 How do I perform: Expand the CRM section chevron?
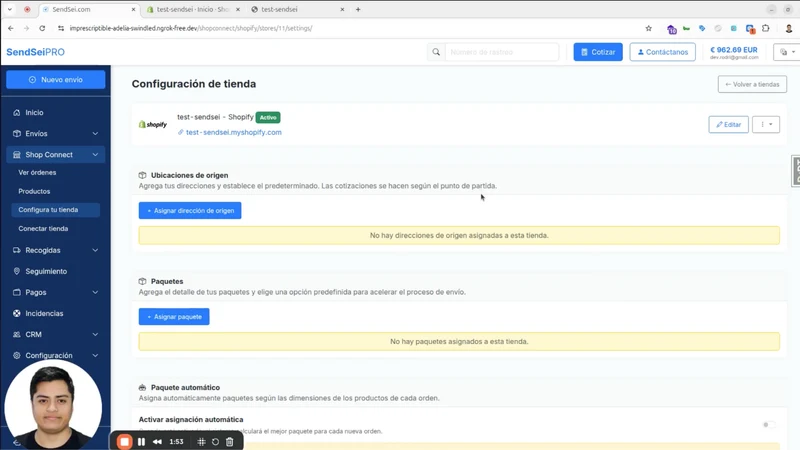95,335
